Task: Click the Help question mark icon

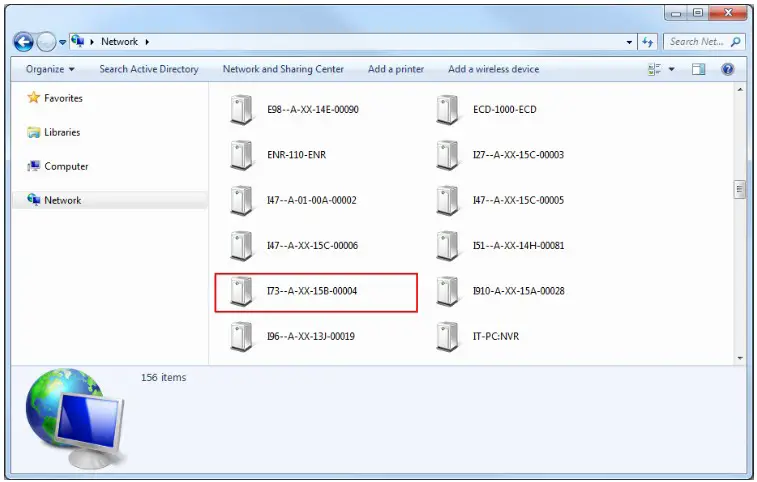Action: click(x=728, y=69)
